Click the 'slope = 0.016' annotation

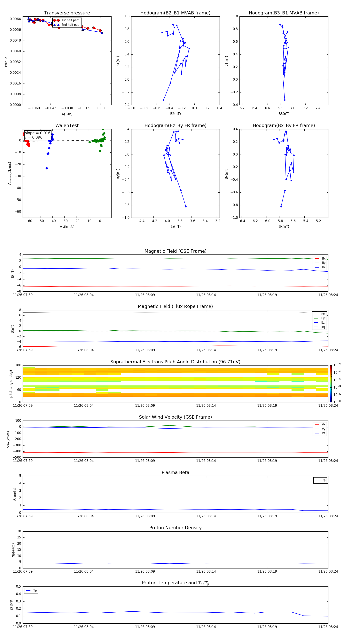click(x=38, y=133)
